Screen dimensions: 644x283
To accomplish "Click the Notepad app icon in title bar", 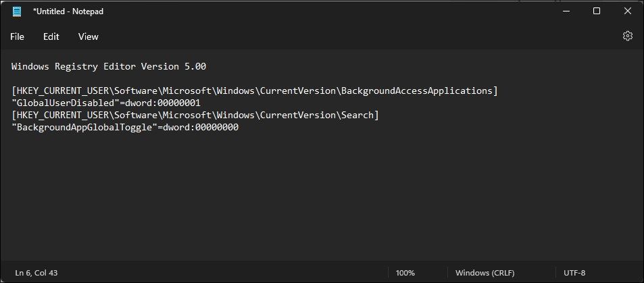I will coord(17,11).
